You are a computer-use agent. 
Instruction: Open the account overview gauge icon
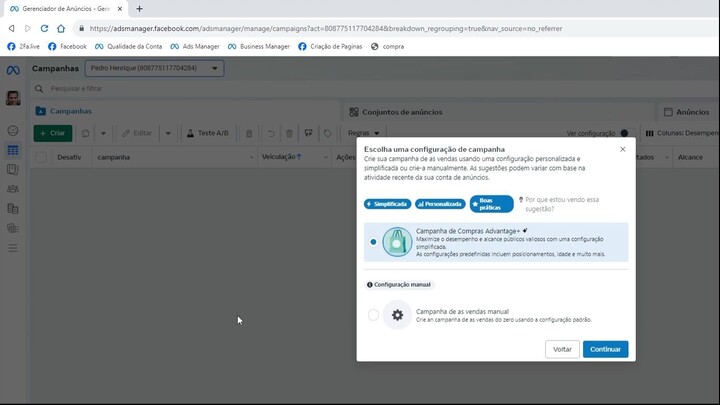pos(13,131)
